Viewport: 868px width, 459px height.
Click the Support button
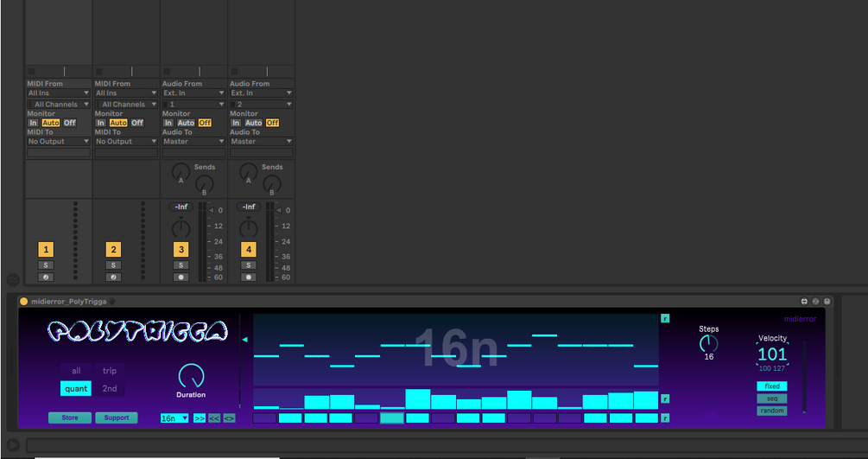click(117, 418)
